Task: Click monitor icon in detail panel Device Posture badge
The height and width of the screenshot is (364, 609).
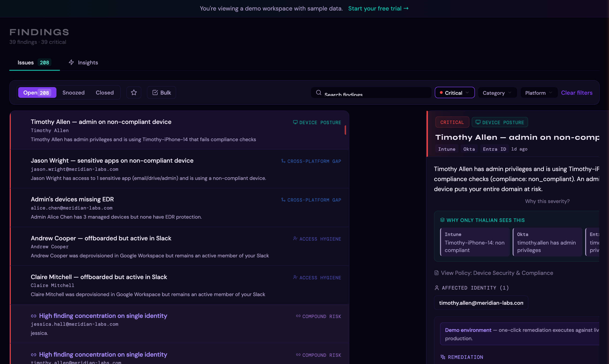Action: point(478,122)
